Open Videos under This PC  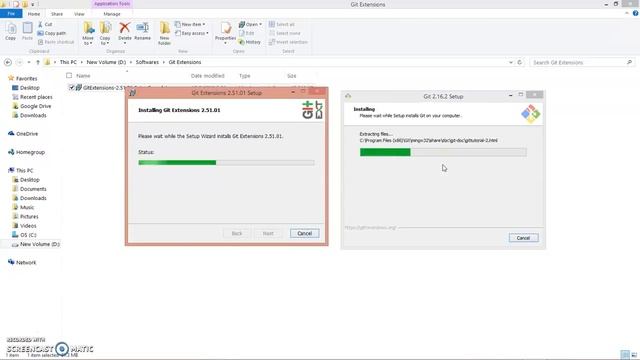click(x=24, y=226)
